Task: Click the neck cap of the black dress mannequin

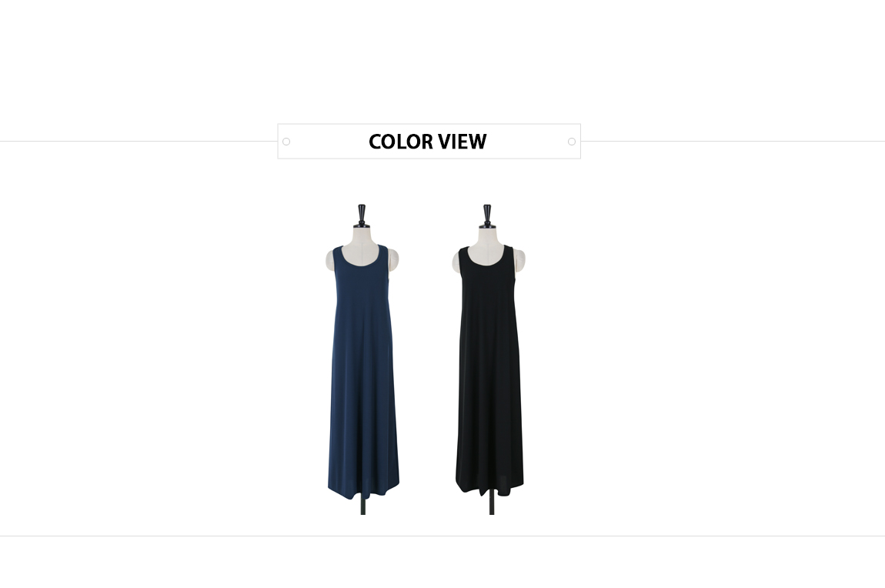Action: tap(487, 215)
